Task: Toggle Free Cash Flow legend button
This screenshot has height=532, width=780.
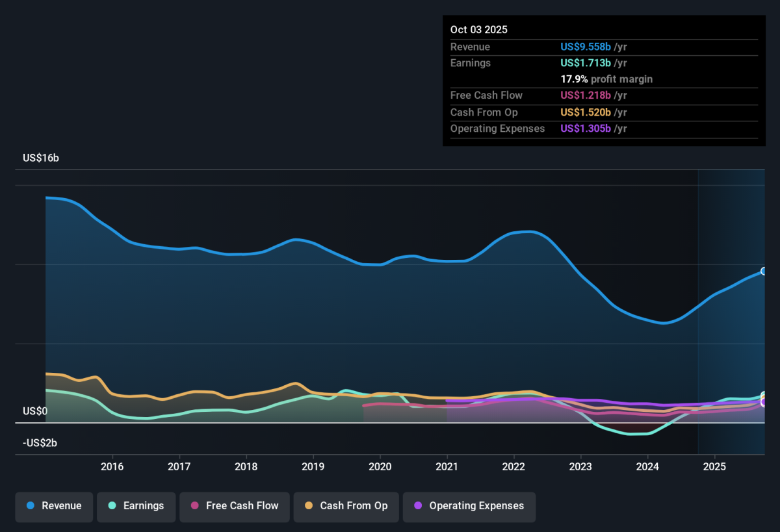Action: click(x=235, y=506)
